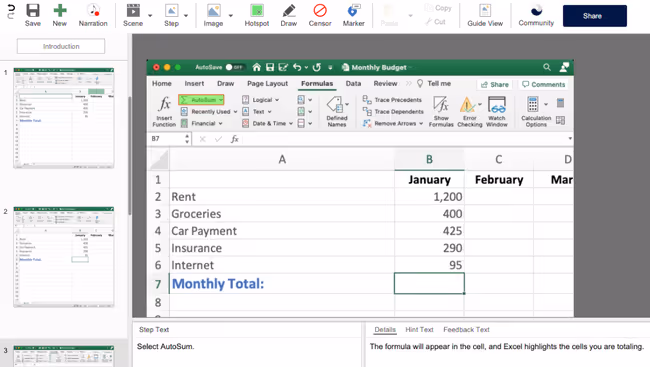The image size is (650, 367).
Task: Expand the Date & Time functions dropdown
Action: pyautogui.click(x=291, y=124)
